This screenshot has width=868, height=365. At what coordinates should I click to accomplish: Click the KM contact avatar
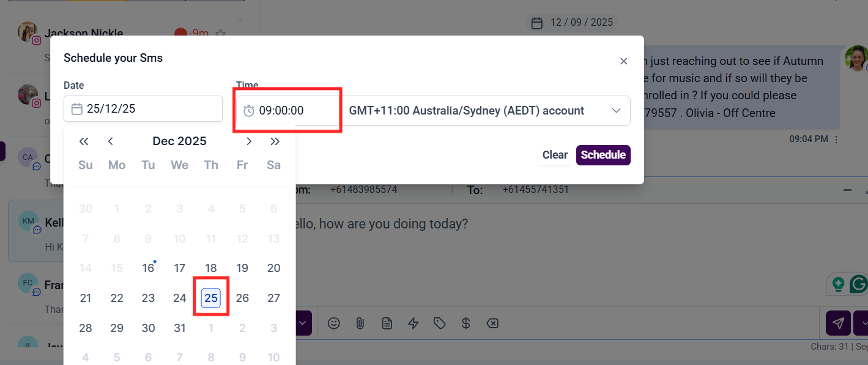tap(28, 220)
